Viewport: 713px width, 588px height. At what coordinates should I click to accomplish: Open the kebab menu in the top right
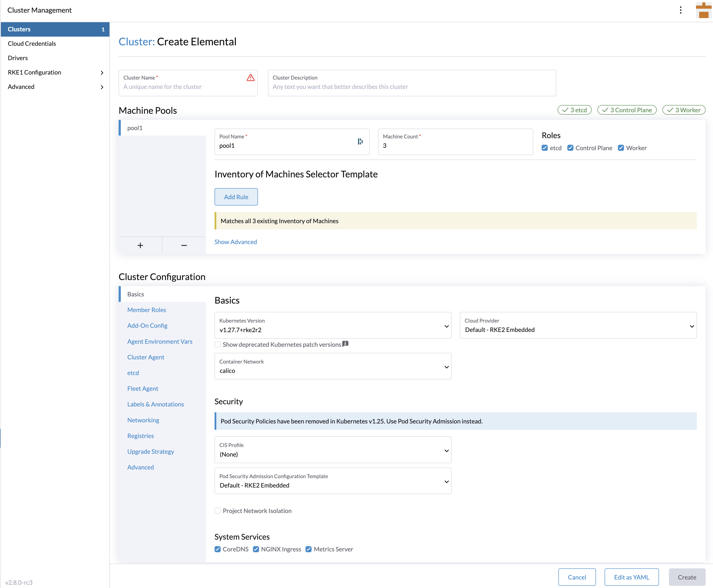click(x=681, y=10)
